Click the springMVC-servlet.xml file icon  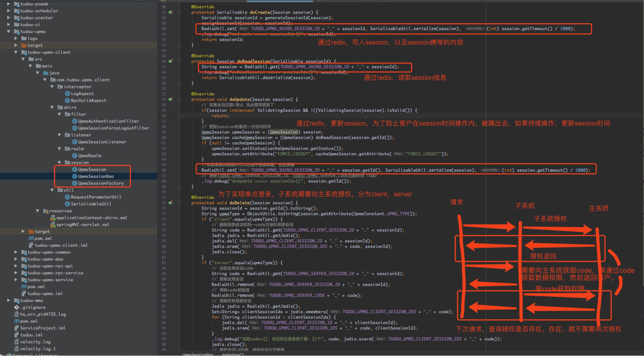click(x=53, y=225)
